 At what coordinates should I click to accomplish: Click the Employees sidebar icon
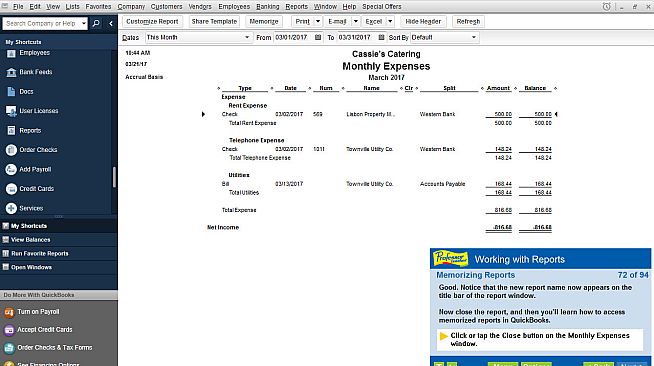coord(11,53)
